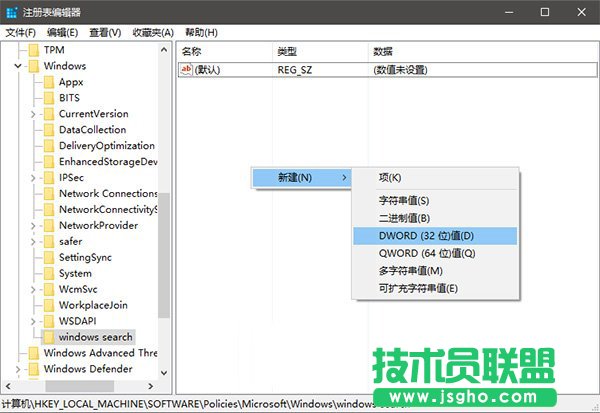This screenshot has height=413, width=600.
Task: Select the (默认) string value icon
Action: [187, 70]
